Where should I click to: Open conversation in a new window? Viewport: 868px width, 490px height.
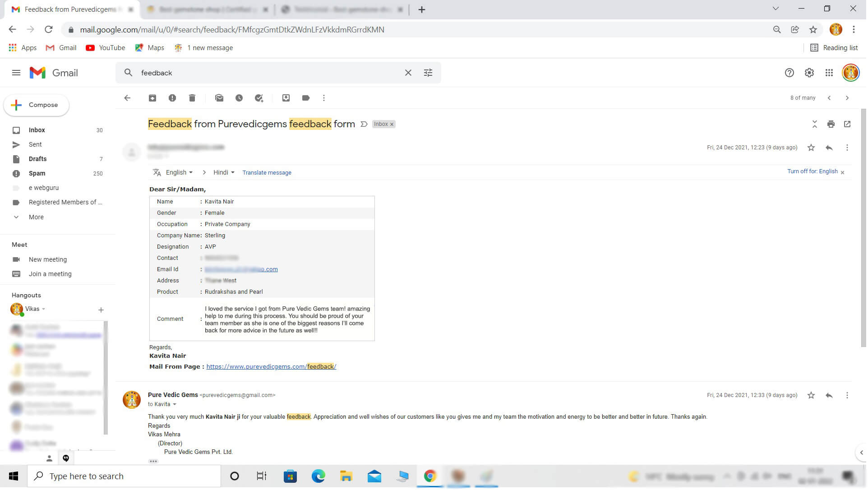pos(847,124)
